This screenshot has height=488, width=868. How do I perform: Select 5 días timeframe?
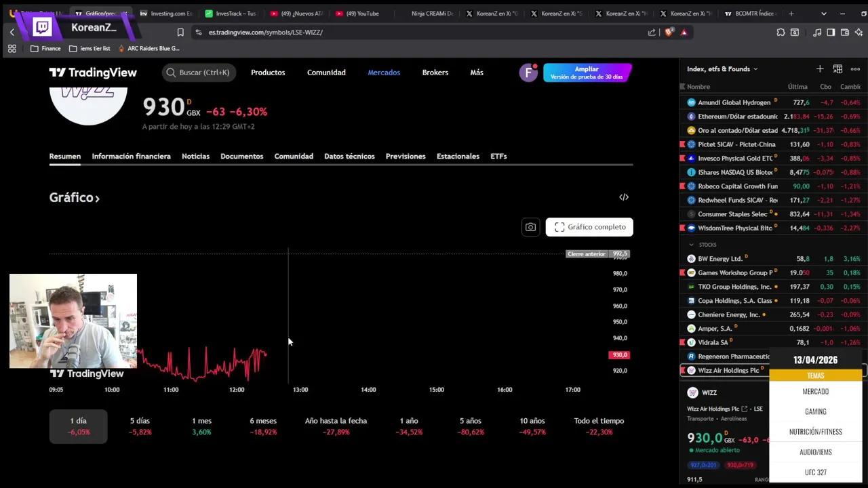click(140, 426)
